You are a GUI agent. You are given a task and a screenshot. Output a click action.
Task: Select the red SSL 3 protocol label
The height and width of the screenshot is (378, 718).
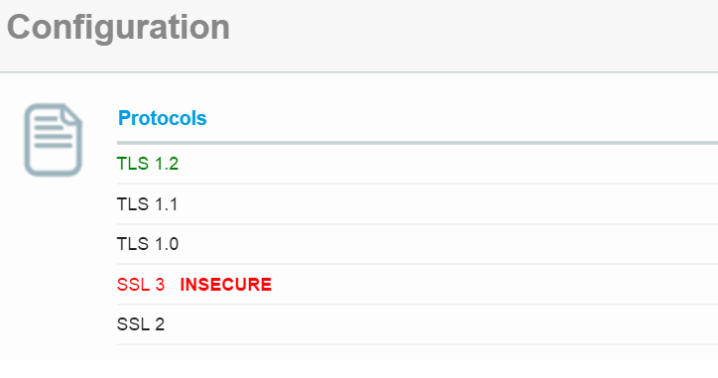click(141, 285)
